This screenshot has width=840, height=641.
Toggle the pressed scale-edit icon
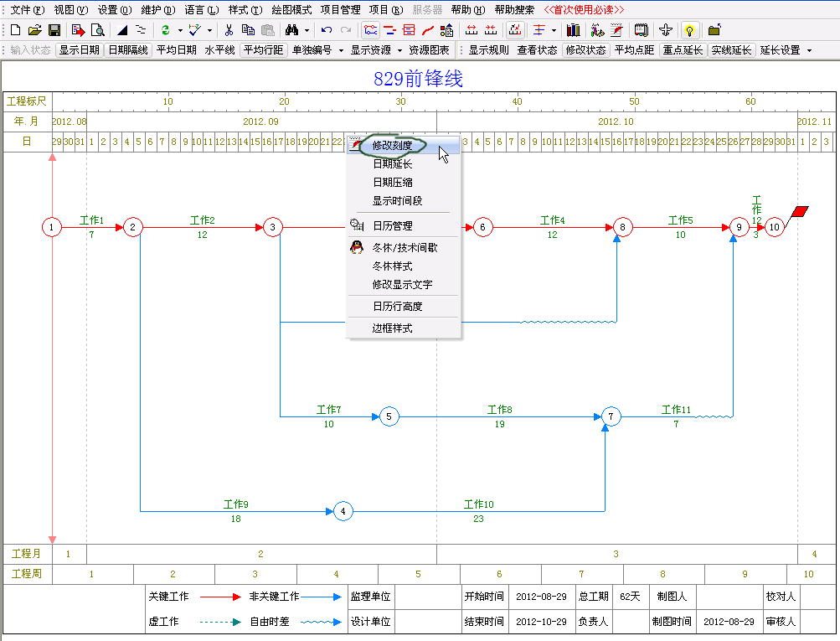tap(515, 30)
